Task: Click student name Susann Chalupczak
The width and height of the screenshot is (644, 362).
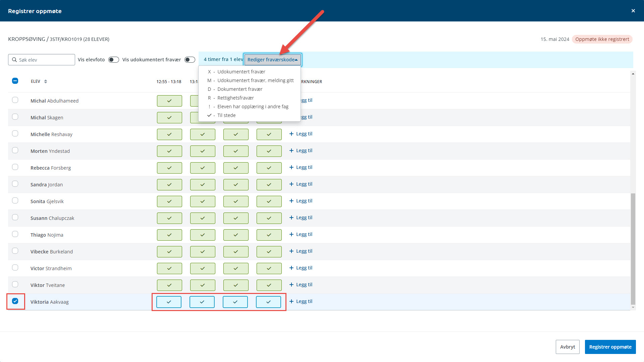Action: point(52,218)
